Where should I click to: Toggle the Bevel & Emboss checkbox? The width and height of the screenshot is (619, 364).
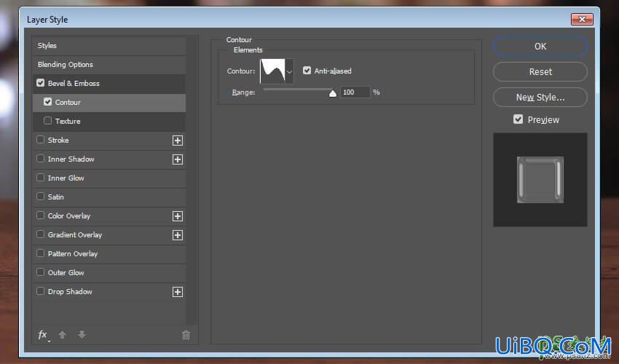coord(40,83)
